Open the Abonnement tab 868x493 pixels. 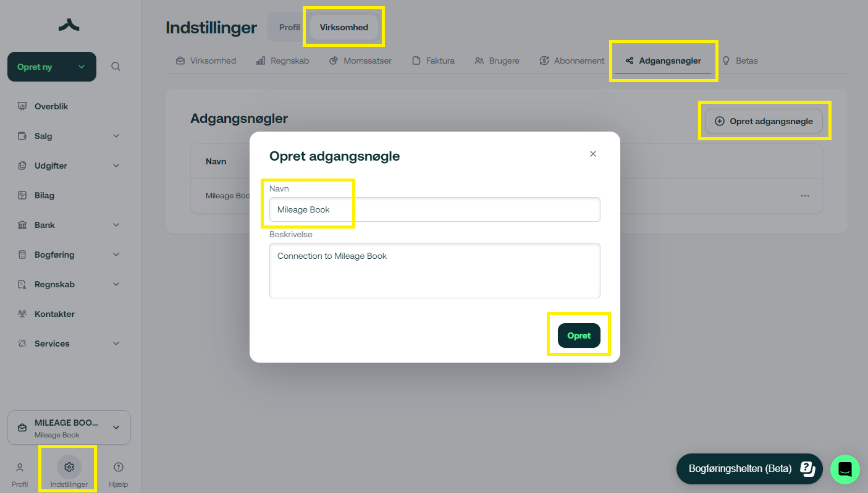(x=571, y=61)
